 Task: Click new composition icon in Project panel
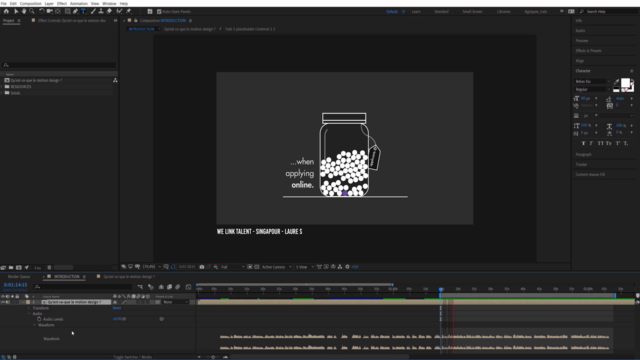(x=19, y=268)
